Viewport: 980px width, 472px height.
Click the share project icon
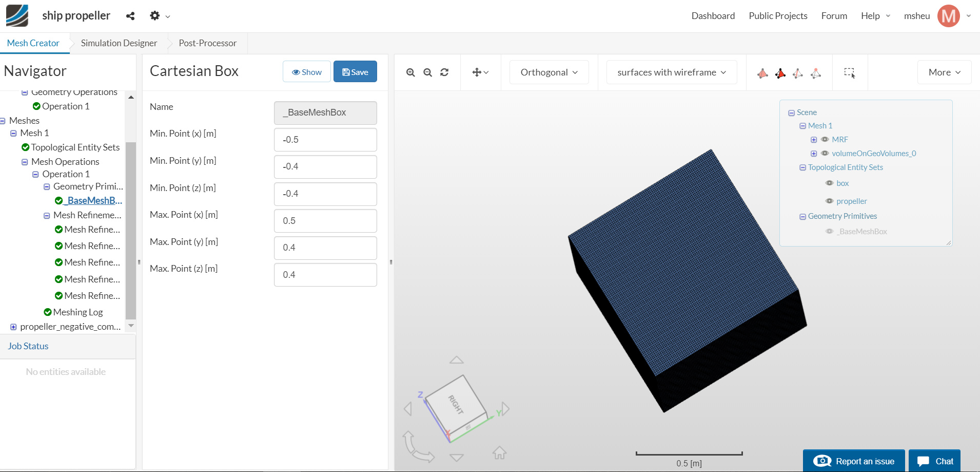point(130,16)
